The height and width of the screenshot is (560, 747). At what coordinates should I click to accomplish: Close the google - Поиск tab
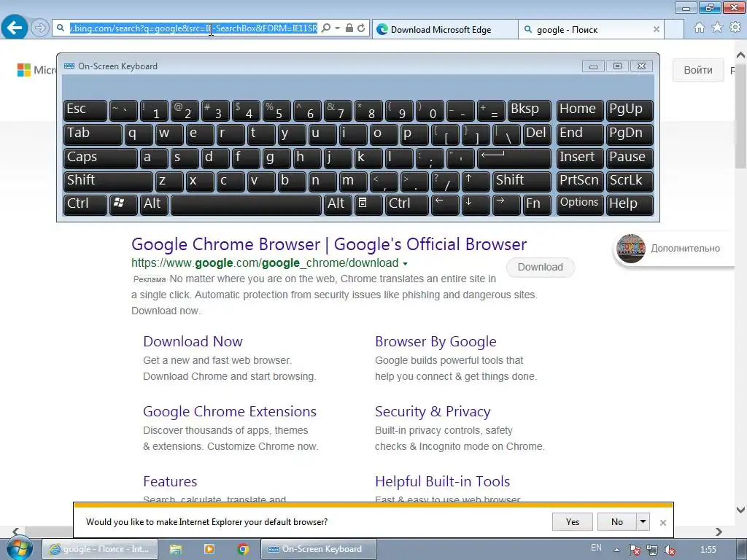(656, 29)
